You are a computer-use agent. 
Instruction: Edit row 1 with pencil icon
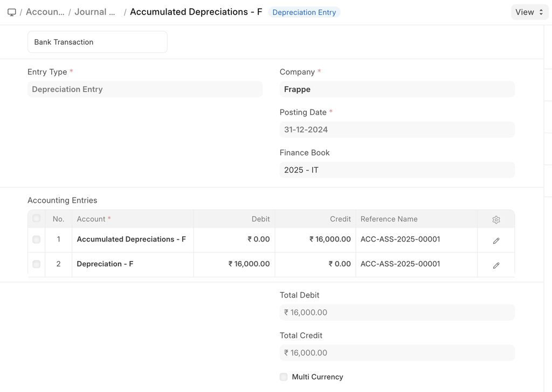point(496,240)
